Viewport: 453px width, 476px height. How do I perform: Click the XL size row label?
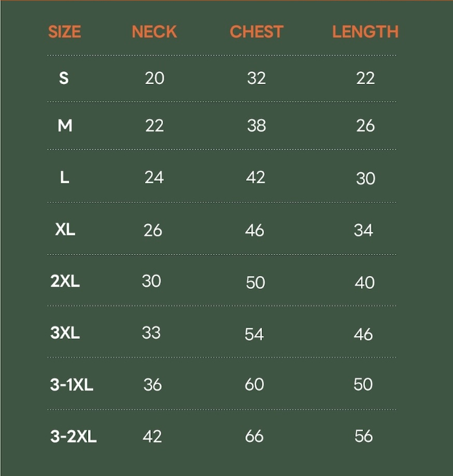point(65,229)
